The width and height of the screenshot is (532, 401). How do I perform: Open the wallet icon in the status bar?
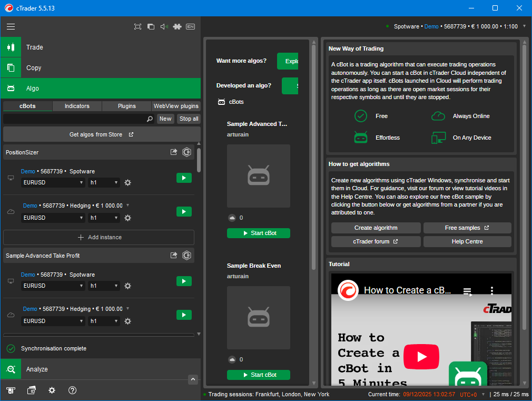tap(32, 390)
